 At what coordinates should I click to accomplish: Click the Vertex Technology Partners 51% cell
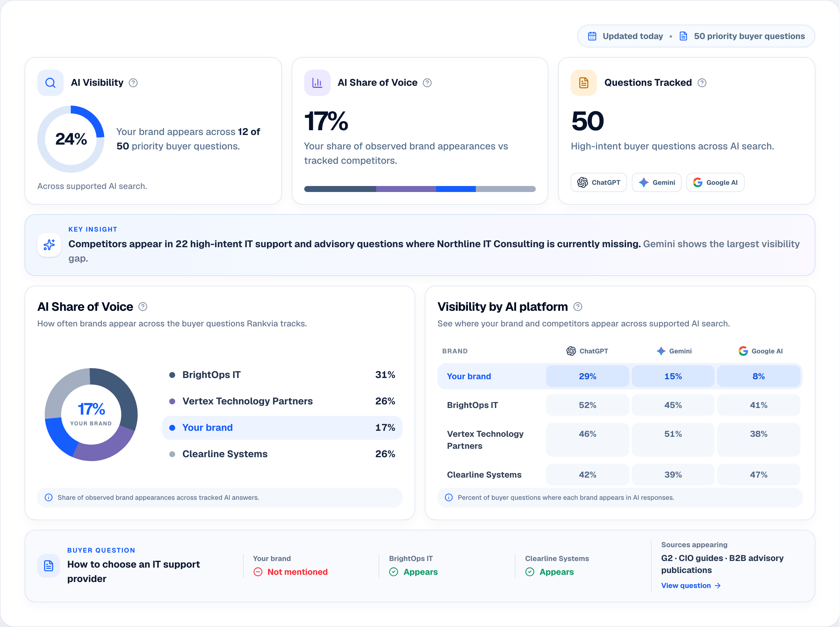coord(673,439)
